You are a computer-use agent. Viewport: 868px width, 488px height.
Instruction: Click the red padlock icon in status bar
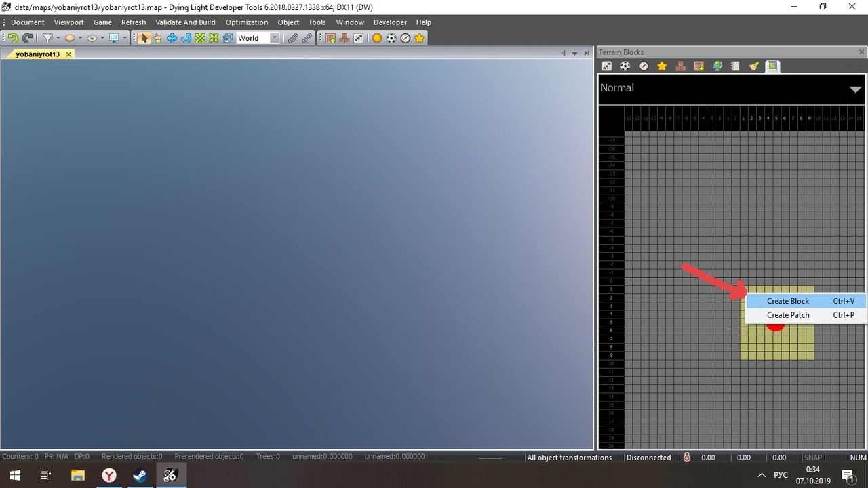pos(687,457)
